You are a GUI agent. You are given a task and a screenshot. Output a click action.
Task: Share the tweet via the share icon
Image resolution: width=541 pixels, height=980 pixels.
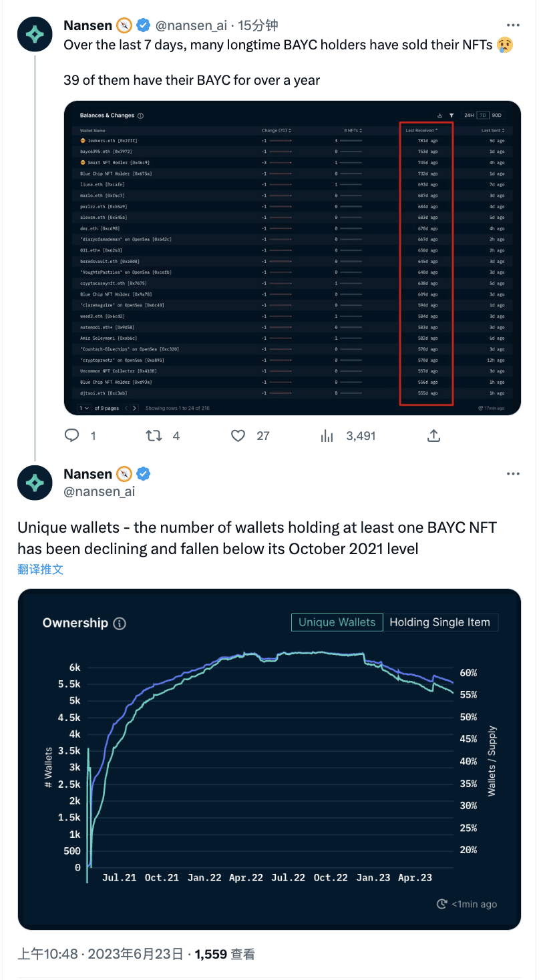[433, 435]
